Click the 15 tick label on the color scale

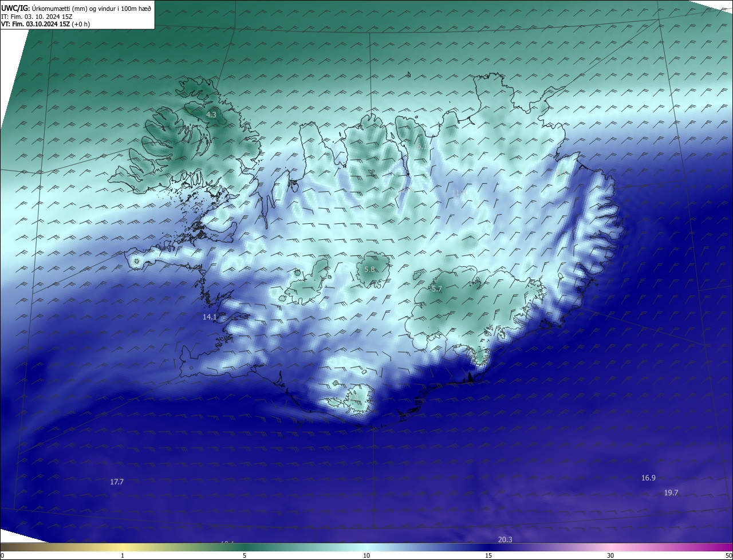tap(488, 555)
